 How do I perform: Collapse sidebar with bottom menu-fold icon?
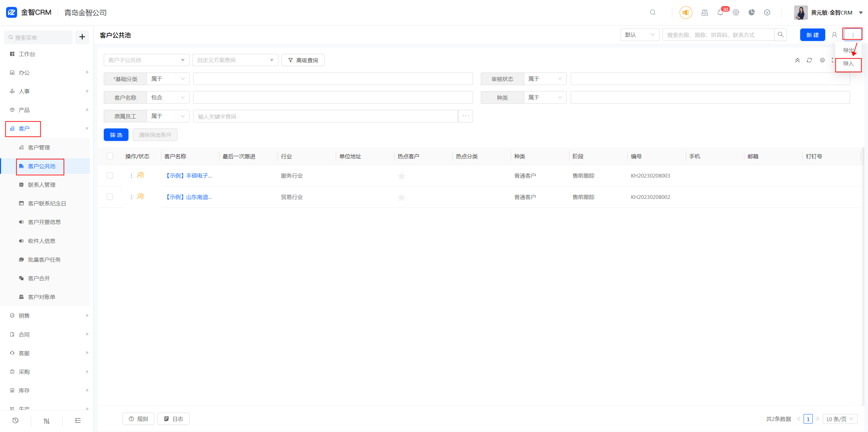point(78,420)
